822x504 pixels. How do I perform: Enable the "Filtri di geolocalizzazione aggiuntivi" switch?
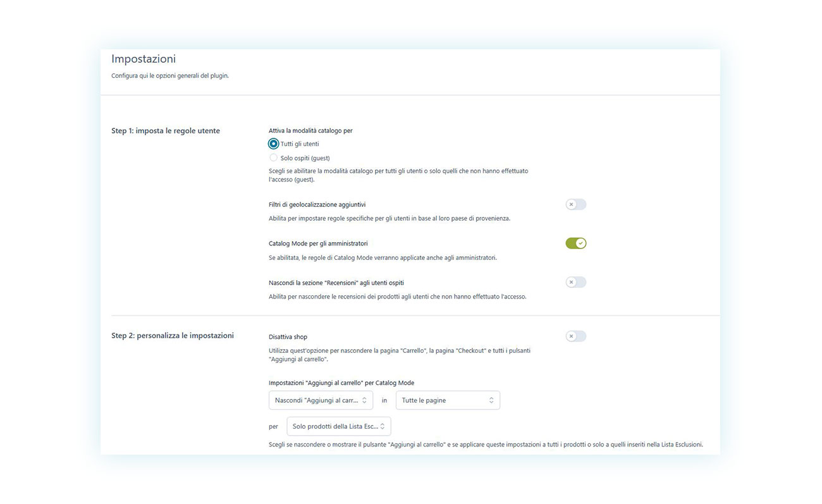point(575,204)
